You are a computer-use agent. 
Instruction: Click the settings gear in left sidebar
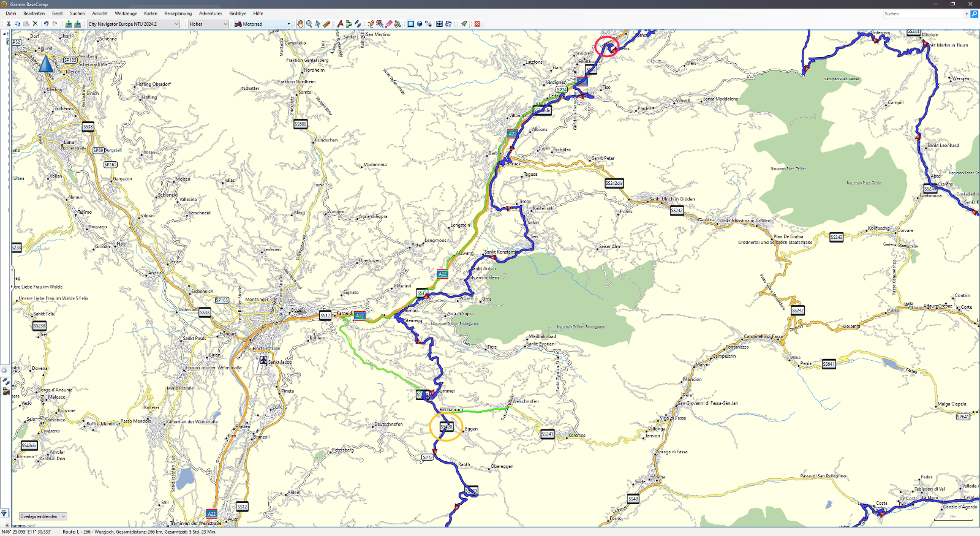[4, 370]
